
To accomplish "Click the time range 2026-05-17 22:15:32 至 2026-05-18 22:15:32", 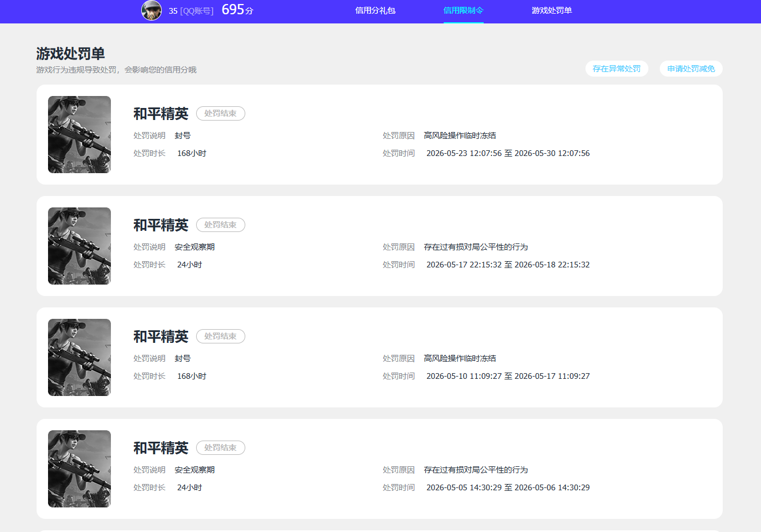I will pos(508,265).
